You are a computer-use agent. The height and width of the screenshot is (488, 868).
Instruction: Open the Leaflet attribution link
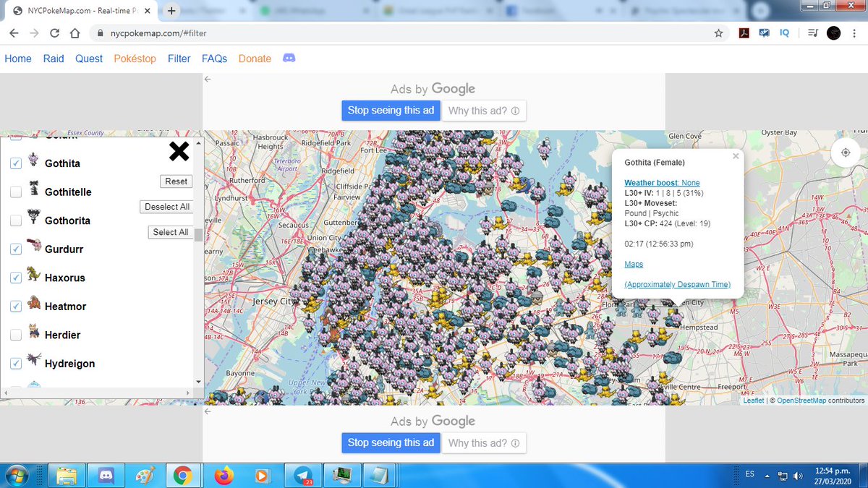coord(753,400)
